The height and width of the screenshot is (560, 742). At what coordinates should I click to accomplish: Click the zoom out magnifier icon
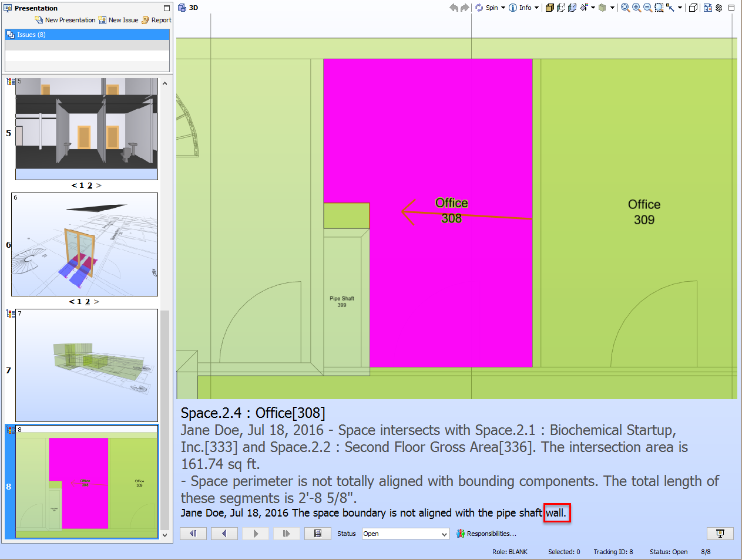coord(647,8)
